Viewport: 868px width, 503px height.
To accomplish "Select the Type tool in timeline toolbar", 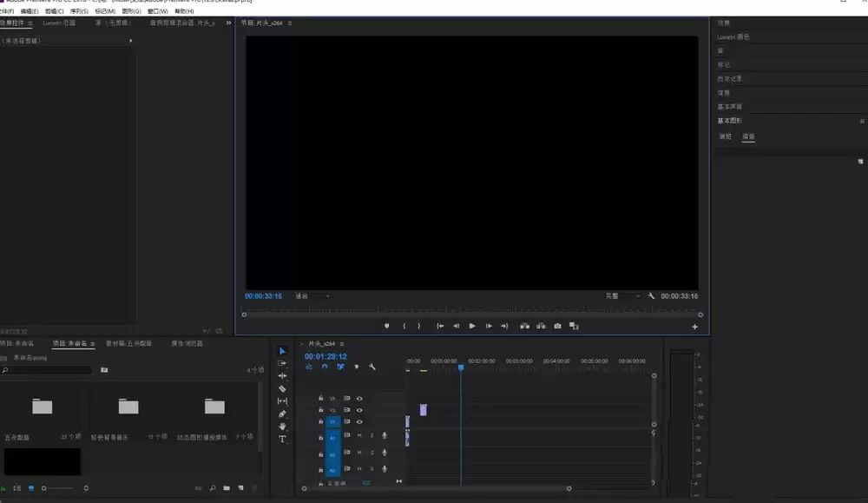I will 282,440.
